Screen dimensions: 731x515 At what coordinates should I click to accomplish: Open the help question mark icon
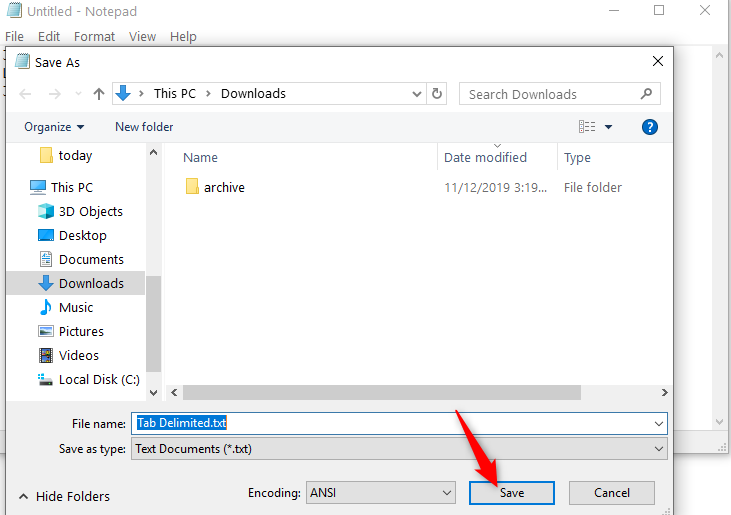click(x=649, y=127)
